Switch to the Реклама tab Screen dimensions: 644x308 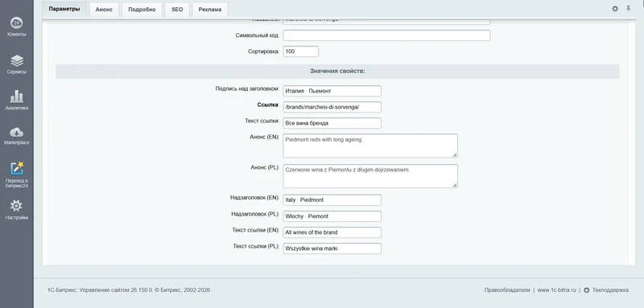click(210, 10)
